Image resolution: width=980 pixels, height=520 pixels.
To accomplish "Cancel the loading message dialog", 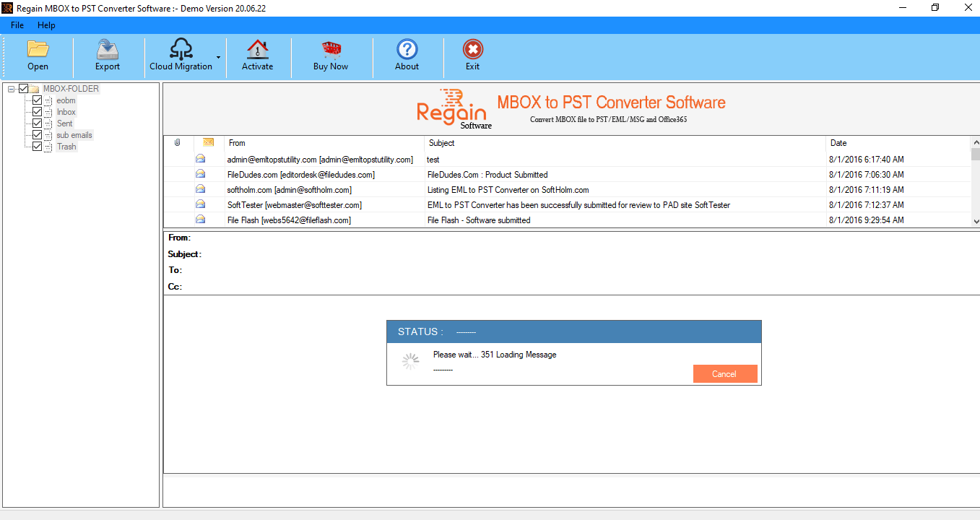I will (x=724, y=373).
